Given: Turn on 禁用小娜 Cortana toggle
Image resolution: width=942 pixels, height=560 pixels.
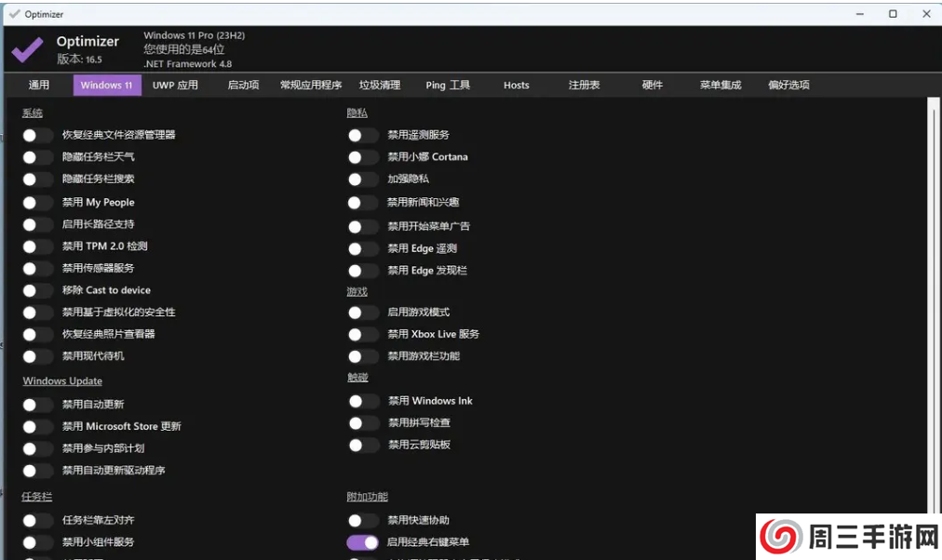Looking at the screenshot, I should click(363, 157).
